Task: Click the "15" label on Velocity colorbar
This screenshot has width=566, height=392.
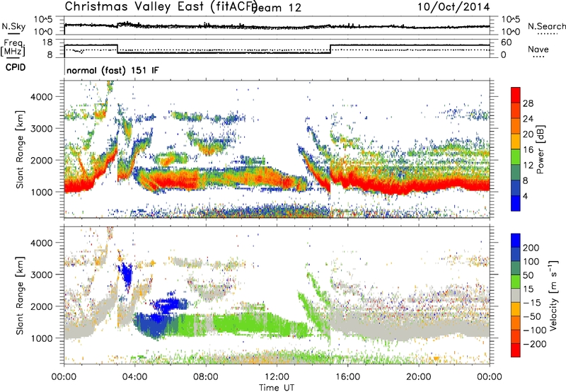Action: click(x=528, y=289)
